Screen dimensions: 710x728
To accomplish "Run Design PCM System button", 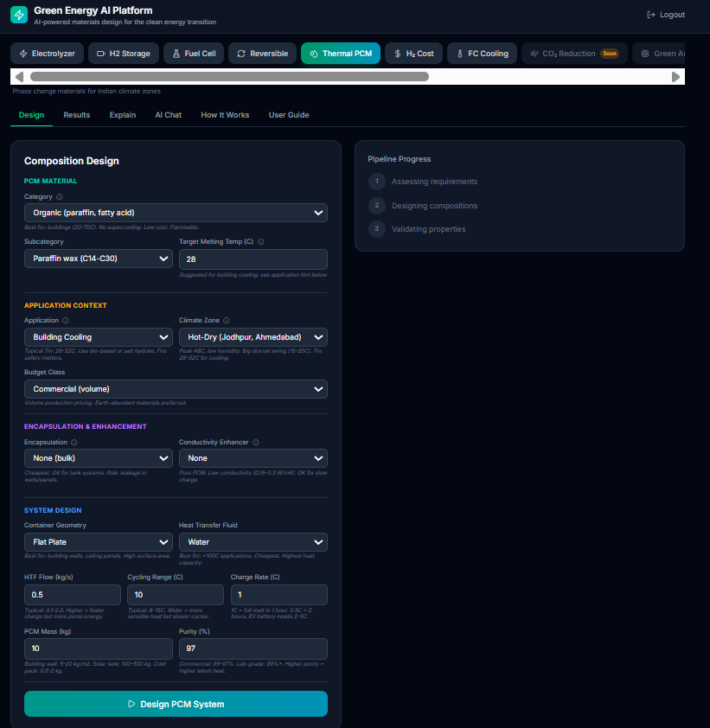I will tap(176, 704).
